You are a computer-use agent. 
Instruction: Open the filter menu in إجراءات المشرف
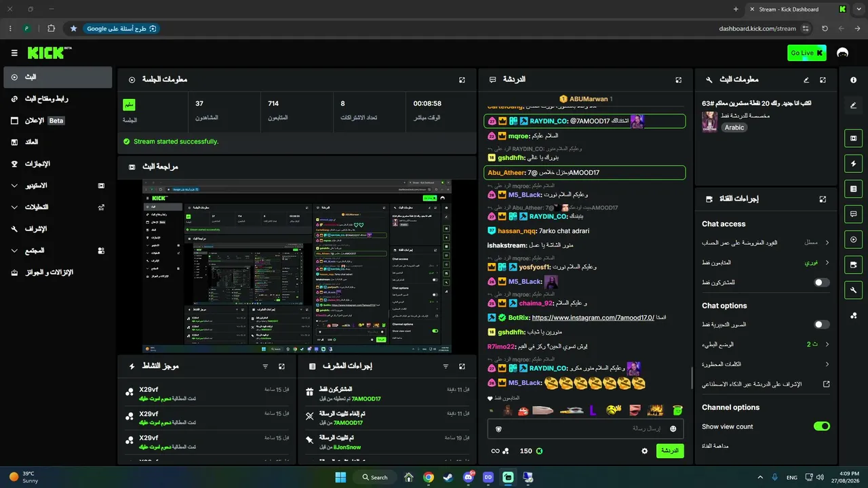pyautogui.click(x=446, y=366)
